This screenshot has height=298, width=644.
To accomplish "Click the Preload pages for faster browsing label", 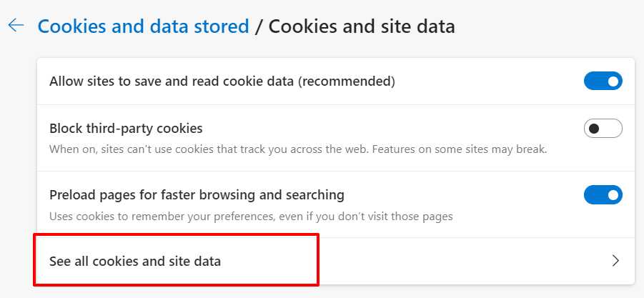I will 197,194.
